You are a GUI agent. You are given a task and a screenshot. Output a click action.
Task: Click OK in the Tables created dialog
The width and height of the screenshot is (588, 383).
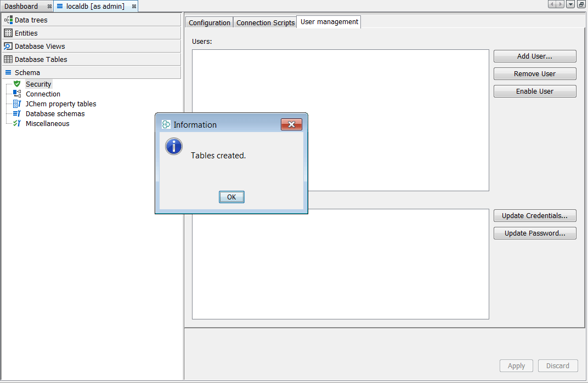point(231,197)
